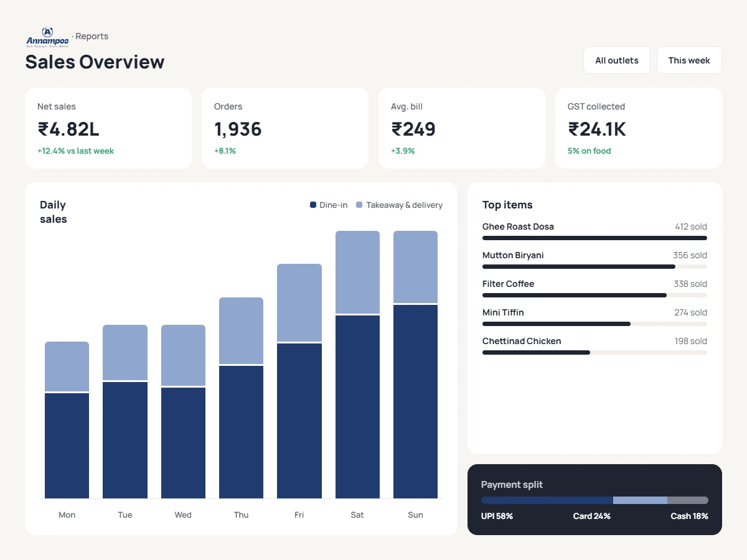Open the GST collected card
747x560 pixels.
coord(639,128)
